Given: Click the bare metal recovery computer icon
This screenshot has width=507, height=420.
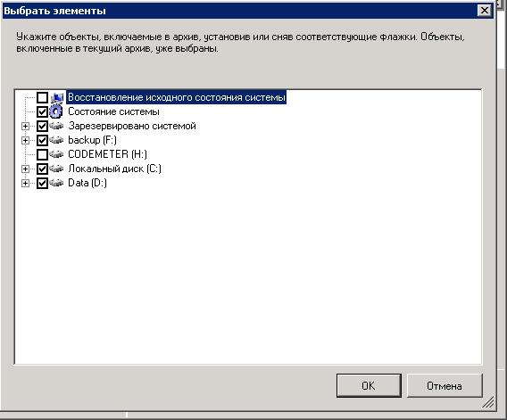Looking at the screenshot, I should pos(57,97).
